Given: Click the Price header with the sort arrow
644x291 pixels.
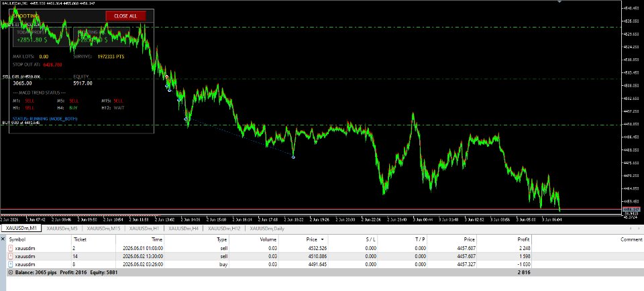Looking at the screenshot, I should point(315,239).
